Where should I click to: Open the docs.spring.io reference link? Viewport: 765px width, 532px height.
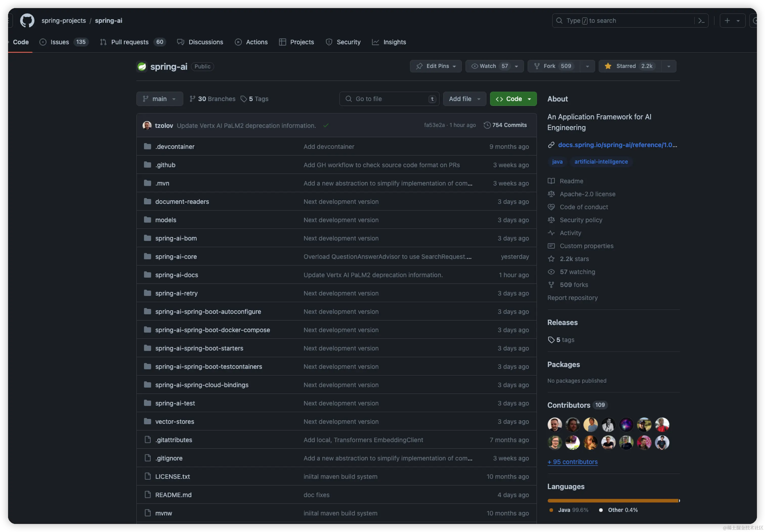(618, 145)
